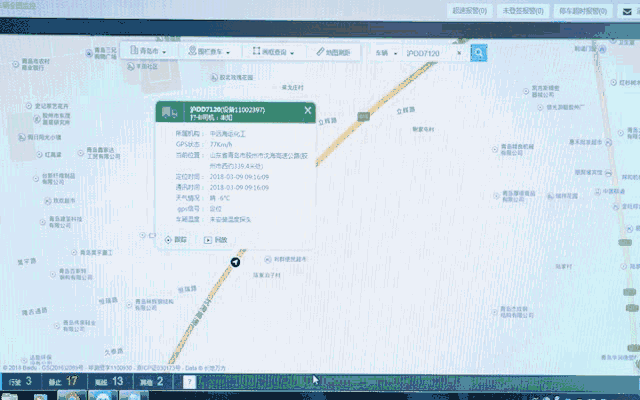Click the 未安装温度探头 temperature value
This screenshot has width=640, height=400.
point(230,219)
